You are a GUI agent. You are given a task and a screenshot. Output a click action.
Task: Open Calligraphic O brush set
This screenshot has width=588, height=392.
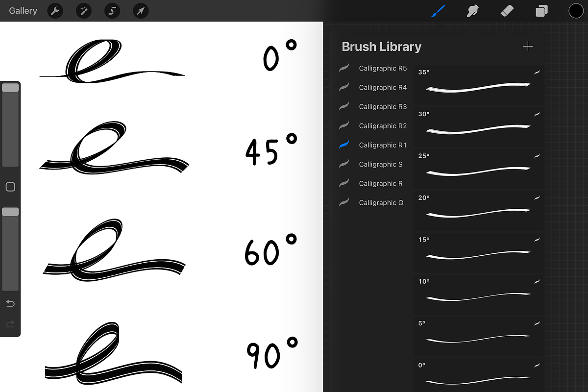(x=373, y=202)
